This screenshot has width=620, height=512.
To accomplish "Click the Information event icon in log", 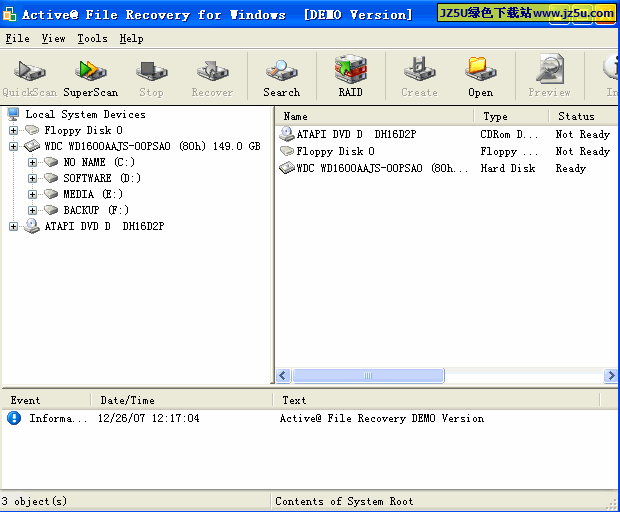I will (14, 418).
